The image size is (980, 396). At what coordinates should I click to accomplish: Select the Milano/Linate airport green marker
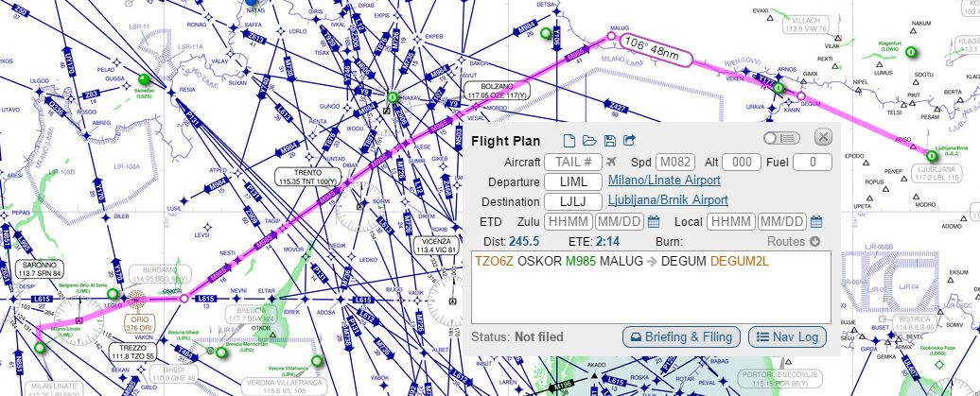click(x=40, y=347)
